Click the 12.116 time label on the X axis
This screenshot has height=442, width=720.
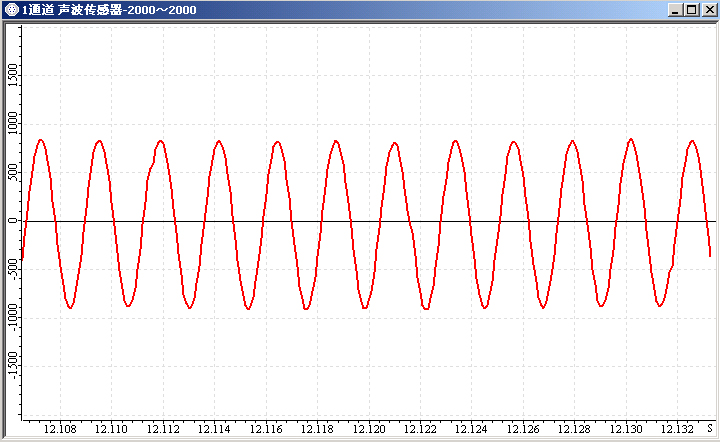(266, 429)
